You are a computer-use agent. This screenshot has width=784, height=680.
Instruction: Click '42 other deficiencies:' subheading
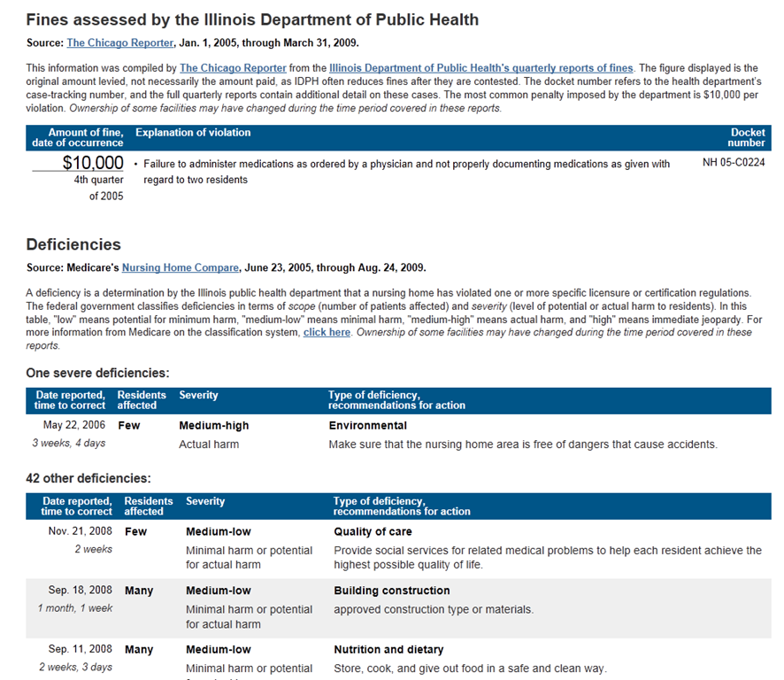pyautogui.click(x=88, y=478)
